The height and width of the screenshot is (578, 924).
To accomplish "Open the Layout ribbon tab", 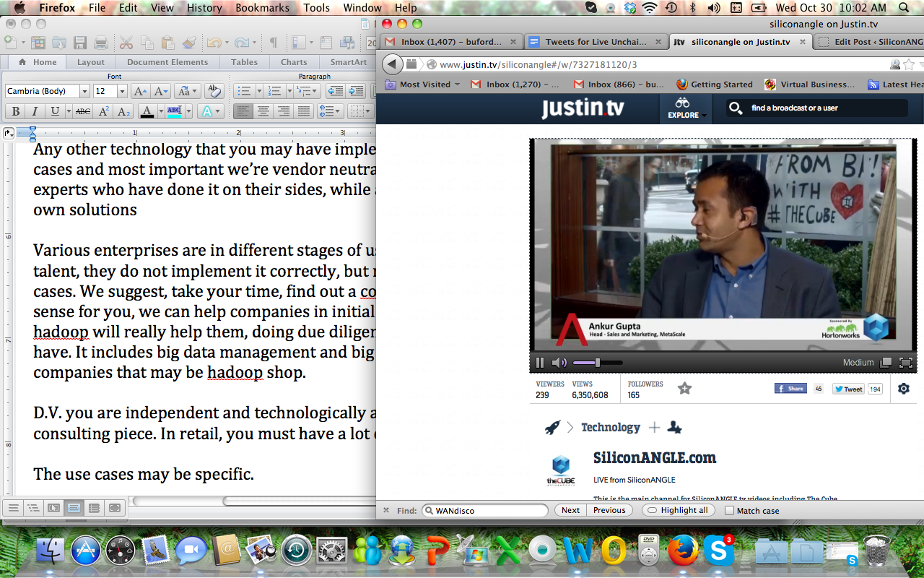I will pyautogui.click(x=91, y=62).
